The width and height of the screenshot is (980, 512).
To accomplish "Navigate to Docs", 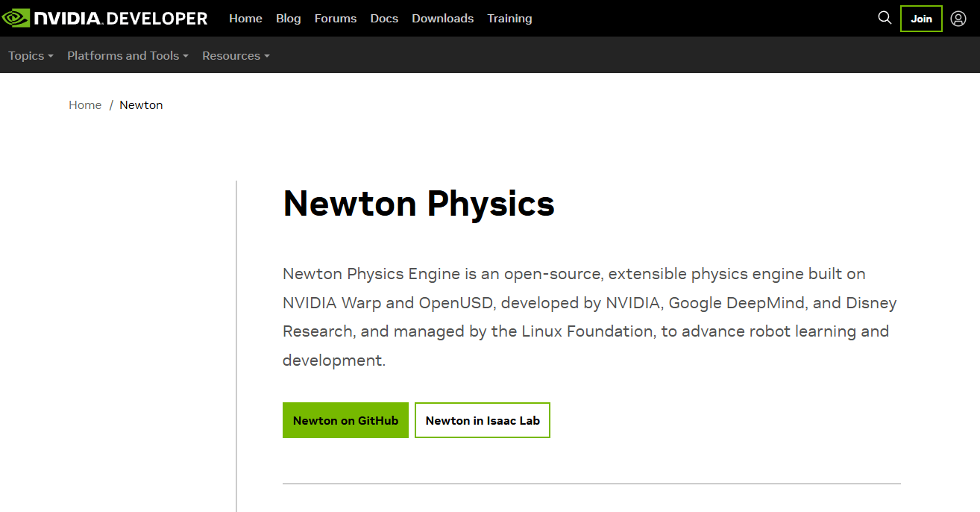I will [x=384, y=19].
